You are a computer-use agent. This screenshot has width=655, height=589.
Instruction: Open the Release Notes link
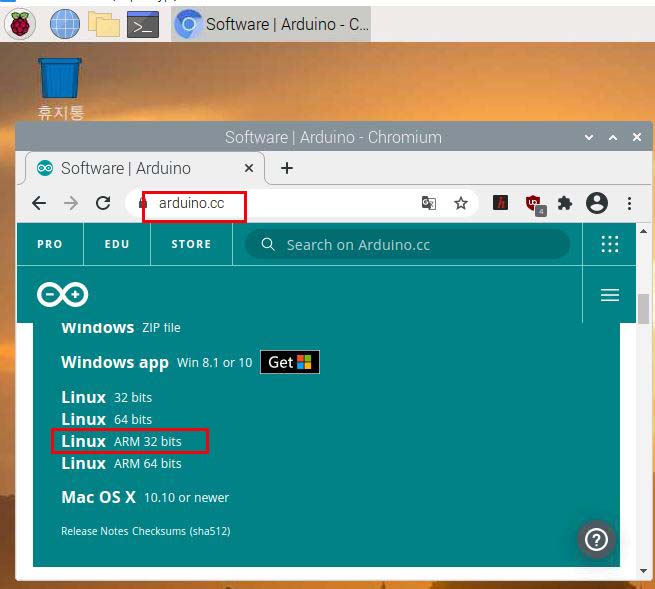94,531
